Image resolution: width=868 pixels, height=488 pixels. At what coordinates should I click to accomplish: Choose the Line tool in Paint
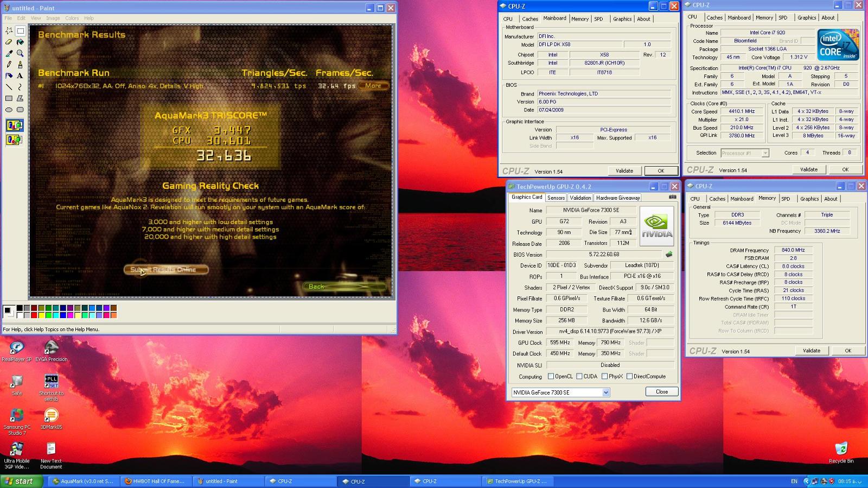9,87
